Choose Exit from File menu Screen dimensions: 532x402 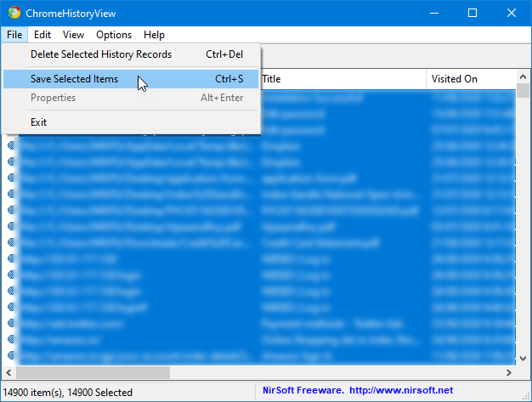[x=131, y=122]
